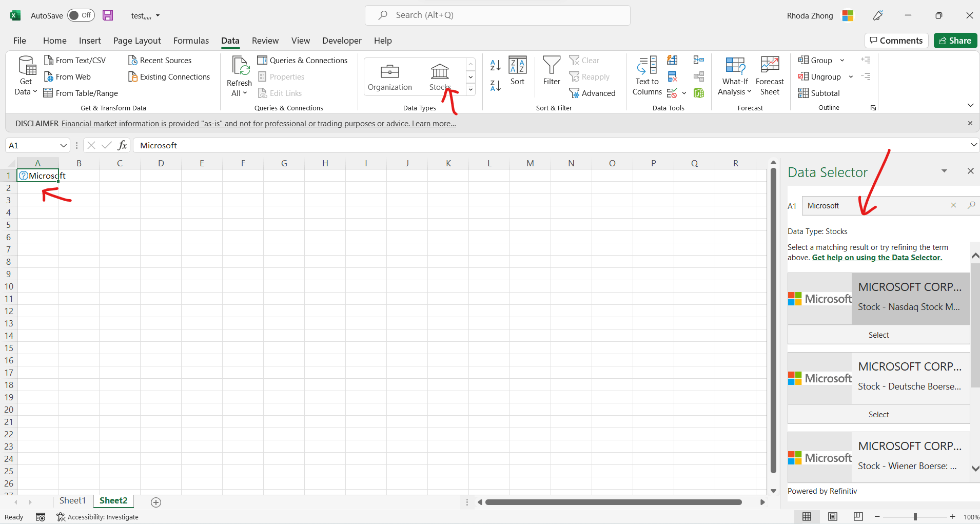Open Existing Connections
The image size is (980, 524).
point(169,77)
